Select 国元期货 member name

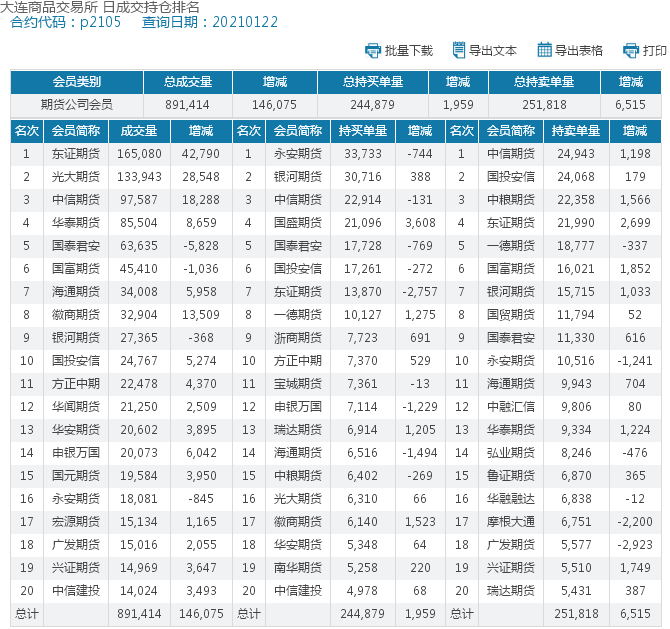(76, 476)
